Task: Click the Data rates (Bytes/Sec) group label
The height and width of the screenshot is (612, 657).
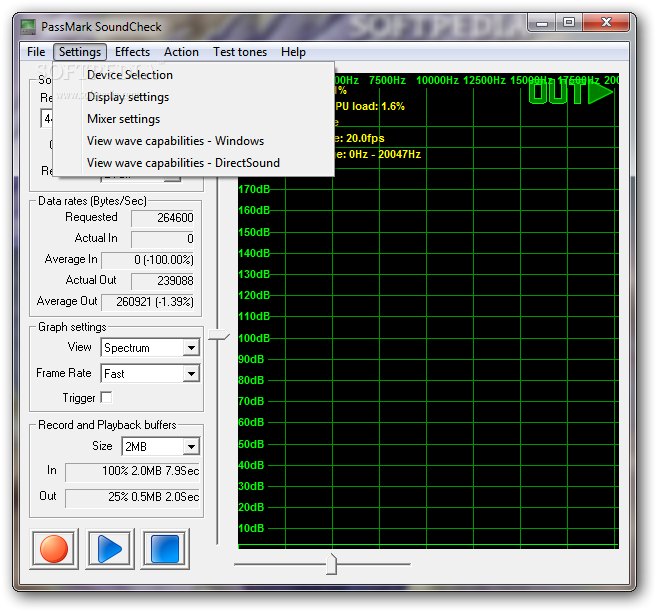Action: click(x=92, y=201)
